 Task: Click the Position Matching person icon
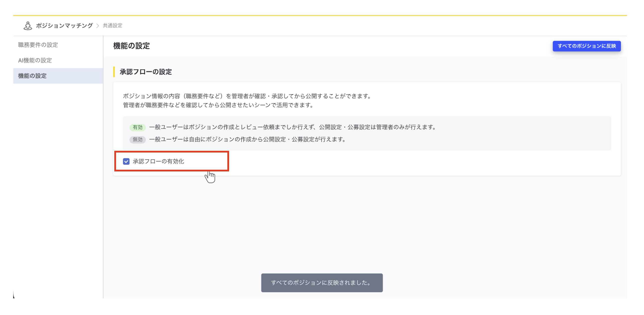(x=28, y=26)
